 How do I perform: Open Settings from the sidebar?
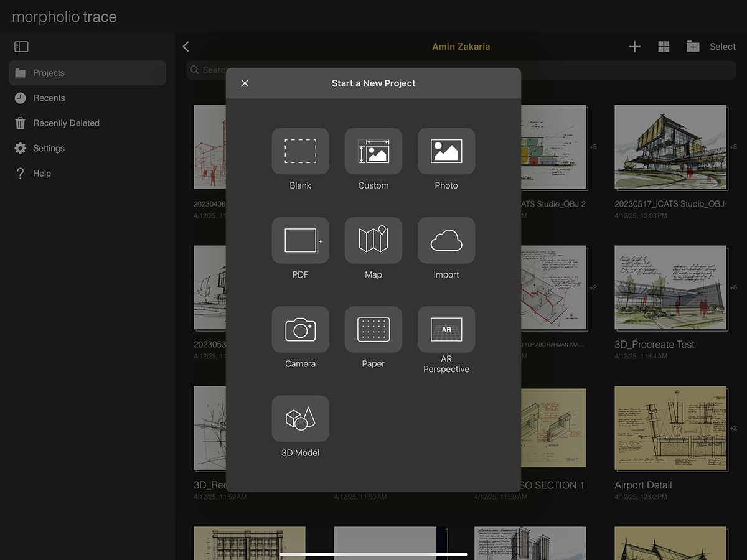(x=49, y=148)
